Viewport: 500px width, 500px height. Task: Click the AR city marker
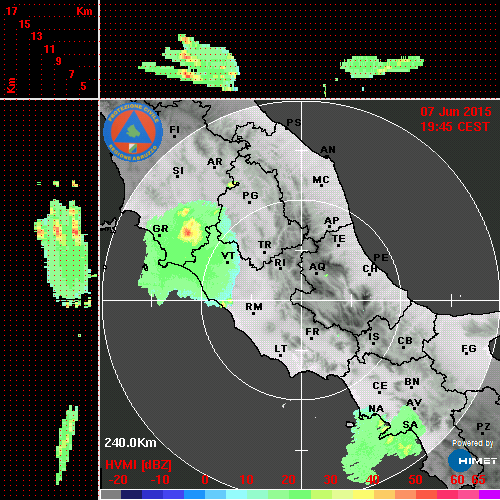[x=215, y=163]
